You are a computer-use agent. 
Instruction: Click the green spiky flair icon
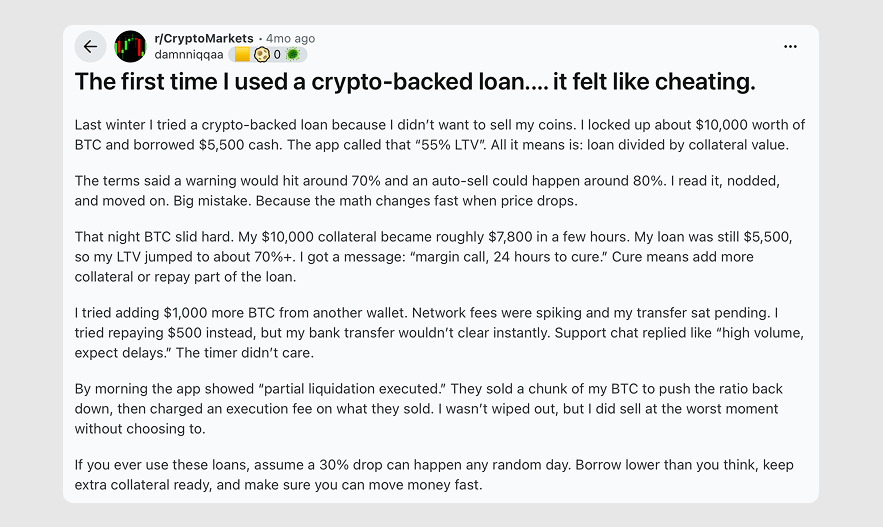[x=293, y=54]
